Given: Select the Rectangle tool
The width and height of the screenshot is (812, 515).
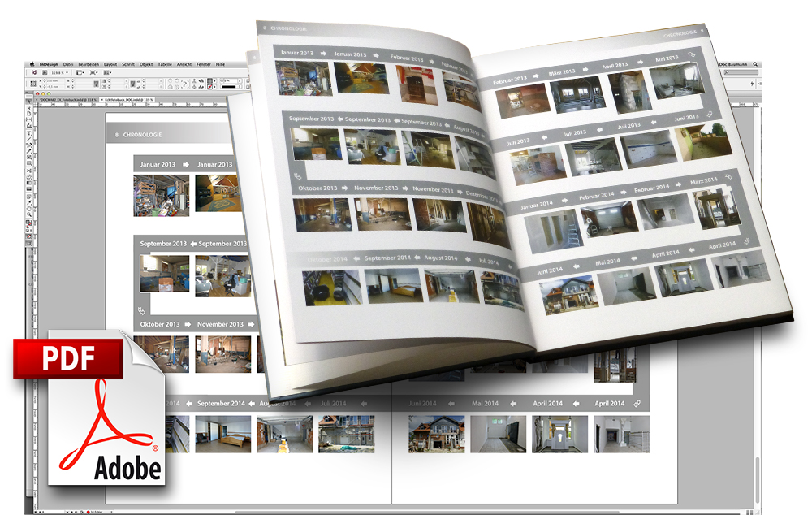Looking at the screenshot, I should click(29, 163).
